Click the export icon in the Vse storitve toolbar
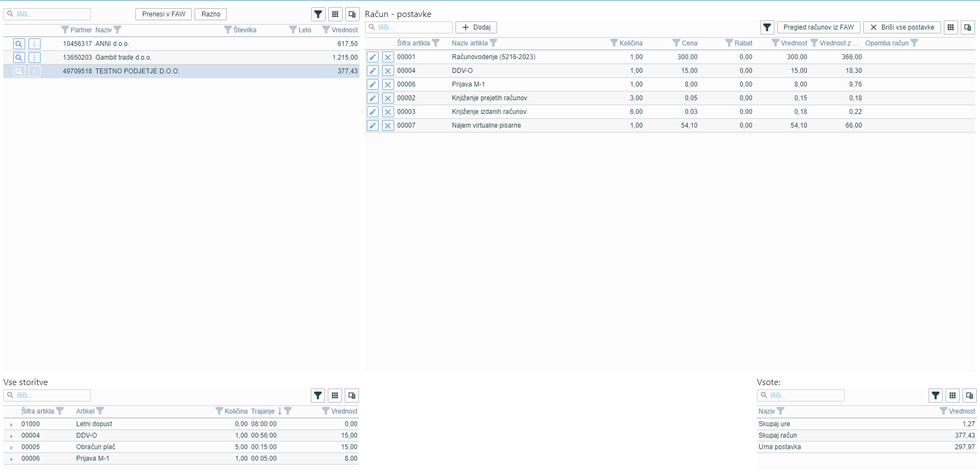Screen dimensions: 980x470 (x=352, y=396)
